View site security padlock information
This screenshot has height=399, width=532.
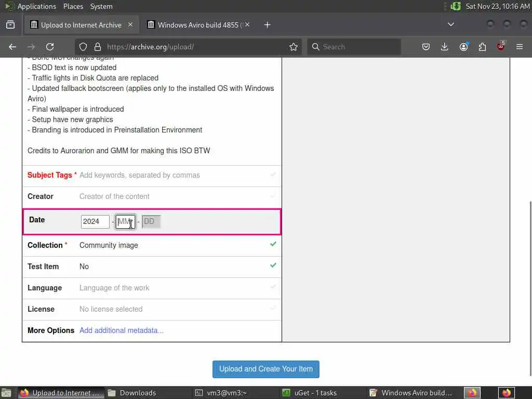coord(98,47)
